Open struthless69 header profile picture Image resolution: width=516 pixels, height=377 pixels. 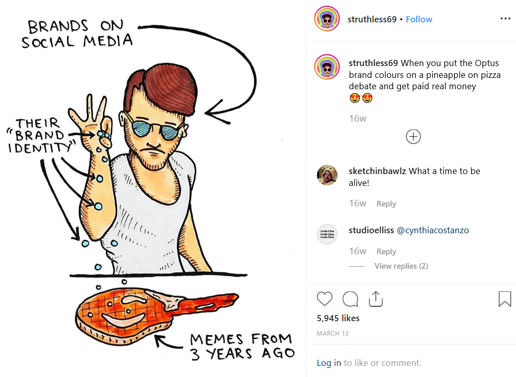click(327, 19)
